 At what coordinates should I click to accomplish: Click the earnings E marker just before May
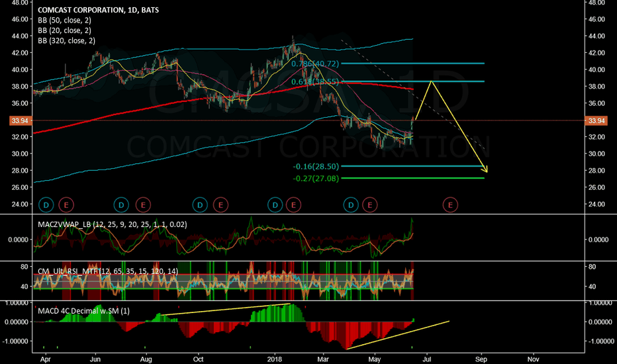369,205
